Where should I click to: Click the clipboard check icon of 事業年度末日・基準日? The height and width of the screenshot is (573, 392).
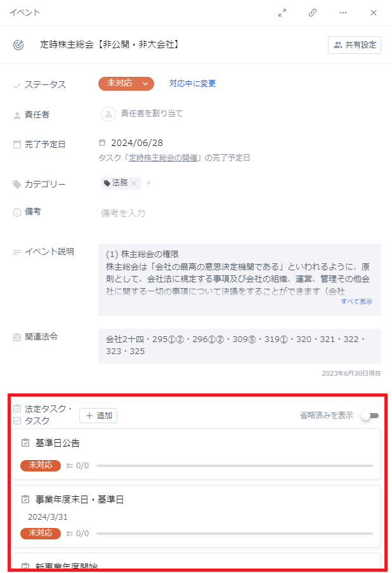pos(25,499)
